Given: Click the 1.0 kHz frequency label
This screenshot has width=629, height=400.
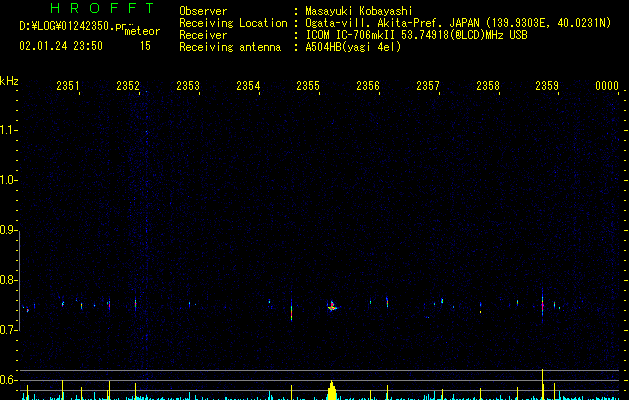Looking at the screenshot, I should click(8, 181).
